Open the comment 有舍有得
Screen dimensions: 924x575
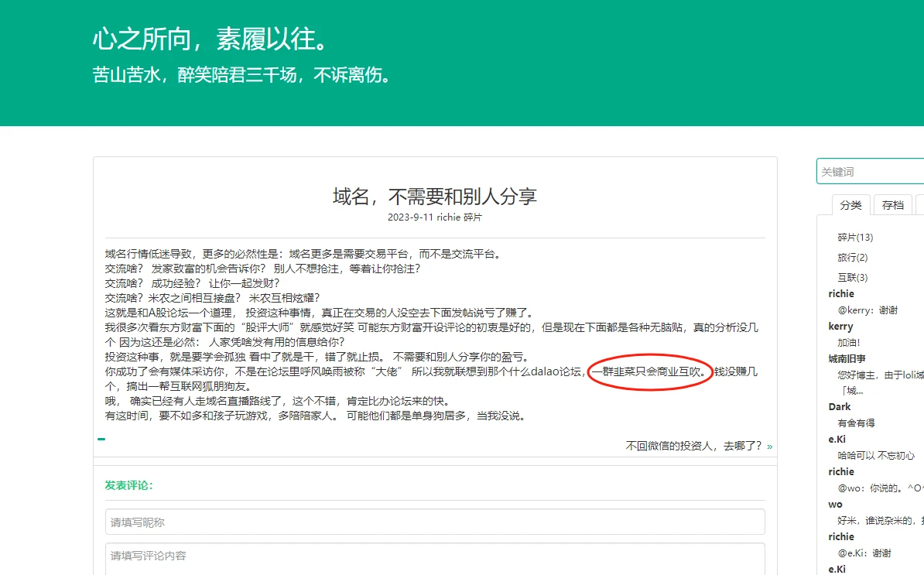click(x=857, y=423)
